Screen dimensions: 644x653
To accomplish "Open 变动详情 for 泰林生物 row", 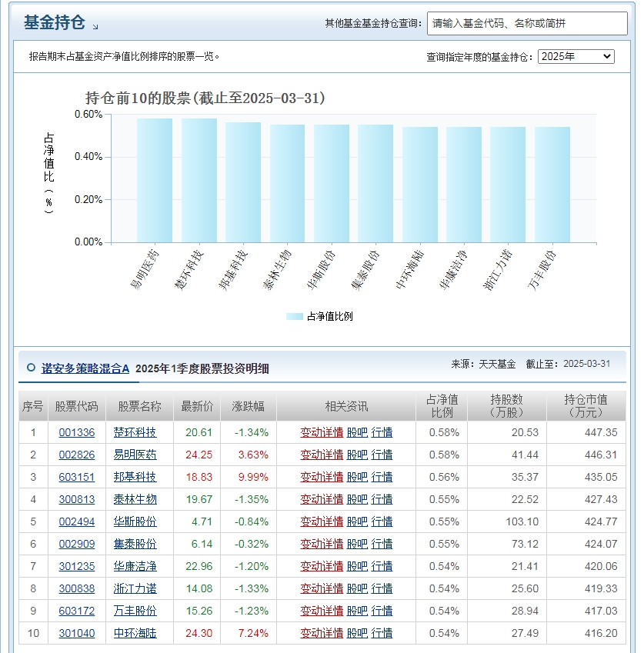I will pyautogui.click(x=322, y=499).
